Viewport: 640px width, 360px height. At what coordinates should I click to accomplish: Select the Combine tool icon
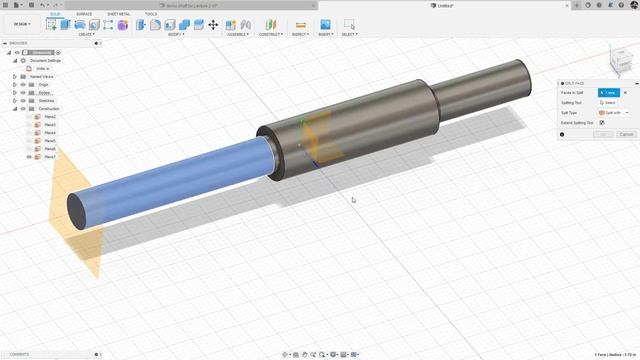(x=184, y=25)
